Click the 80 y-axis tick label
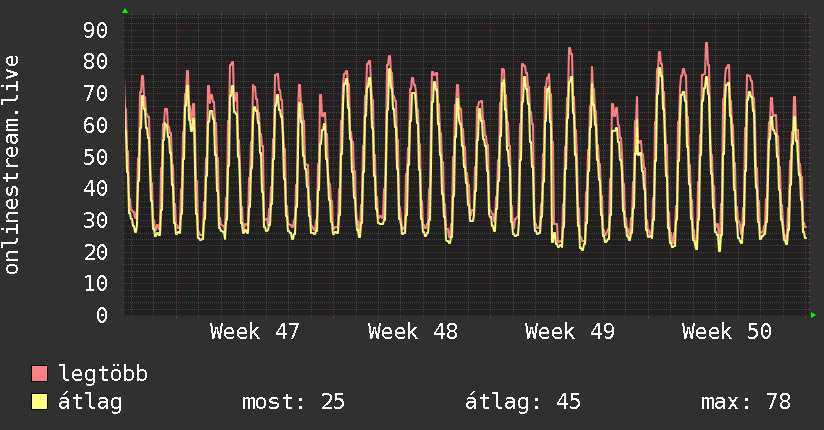Viewport: 824px width, 430px height. coord(96,62)
